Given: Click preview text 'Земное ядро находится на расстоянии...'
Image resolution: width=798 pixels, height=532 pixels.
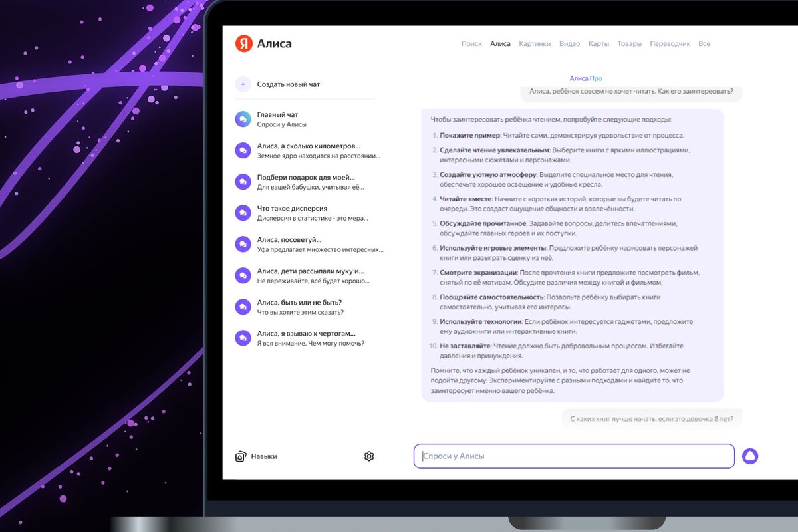Looking at the screenshot, I should tap(319, 156).
